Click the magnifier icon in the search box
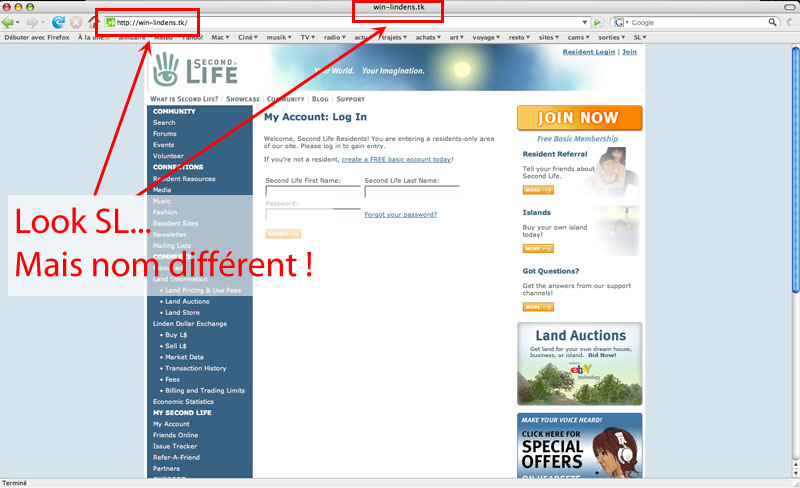 coord(772,22)
